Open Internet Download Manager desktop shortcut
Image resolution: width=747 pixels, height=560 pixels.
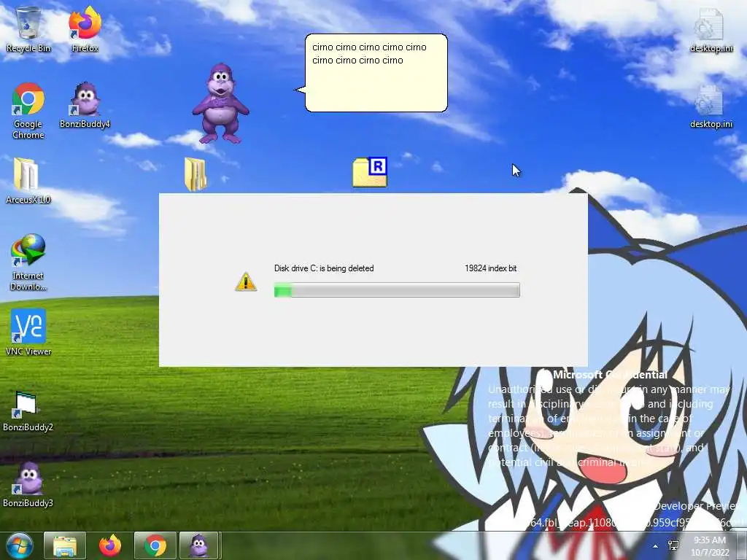point(28,262)
